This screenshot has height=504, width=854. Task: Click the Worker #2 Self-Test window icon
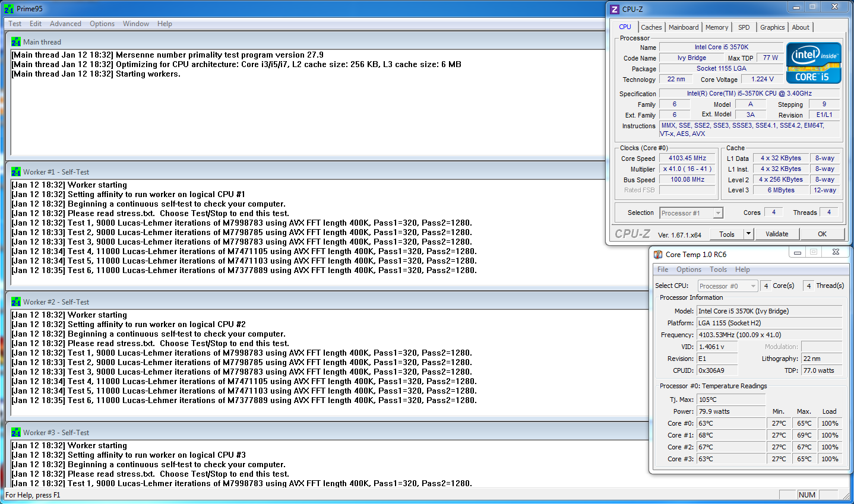pyautogui.click(x=16, y=302)
